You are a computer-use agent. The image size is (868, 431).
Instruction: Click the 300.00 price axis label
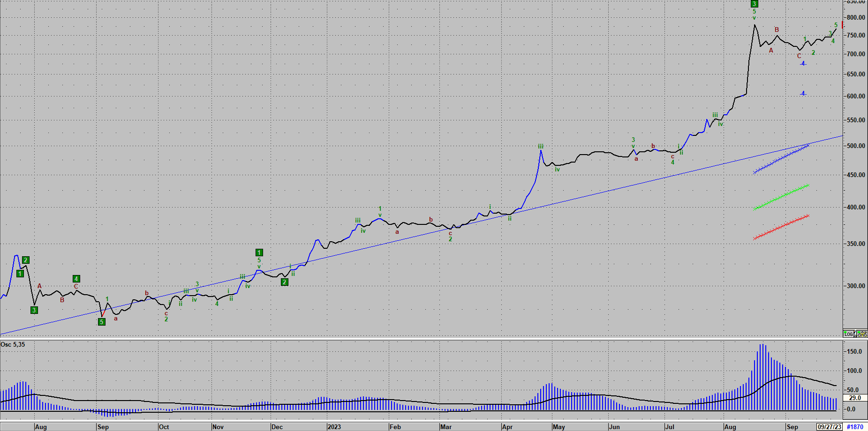point(856,286)
